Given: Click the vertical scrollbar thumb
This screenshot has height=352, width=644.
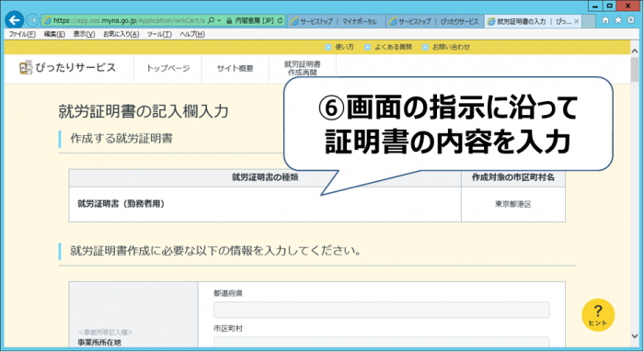Looking at the screenshot, I should tap(635, 69).
